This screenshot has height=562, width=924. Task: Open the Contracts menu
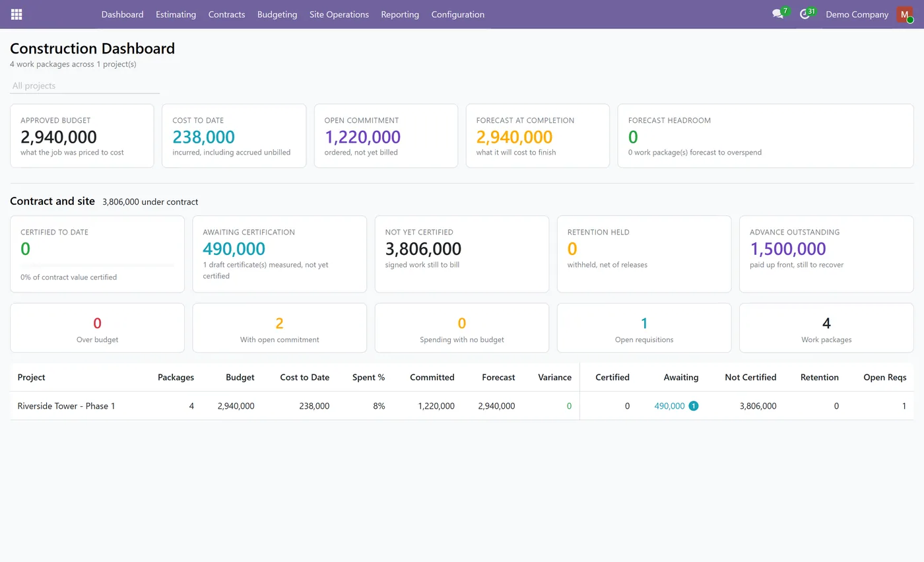(x=226, y=14)
